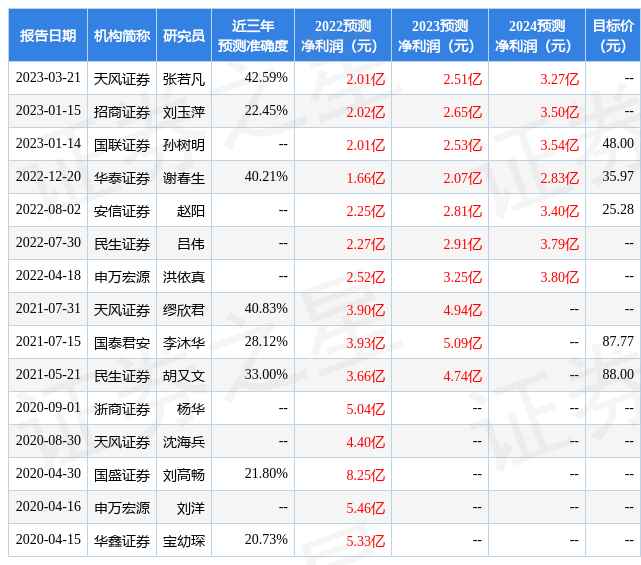The image size is (641, 565).
Task: Select 浙商证券 institution name
Action: (121, 408)
